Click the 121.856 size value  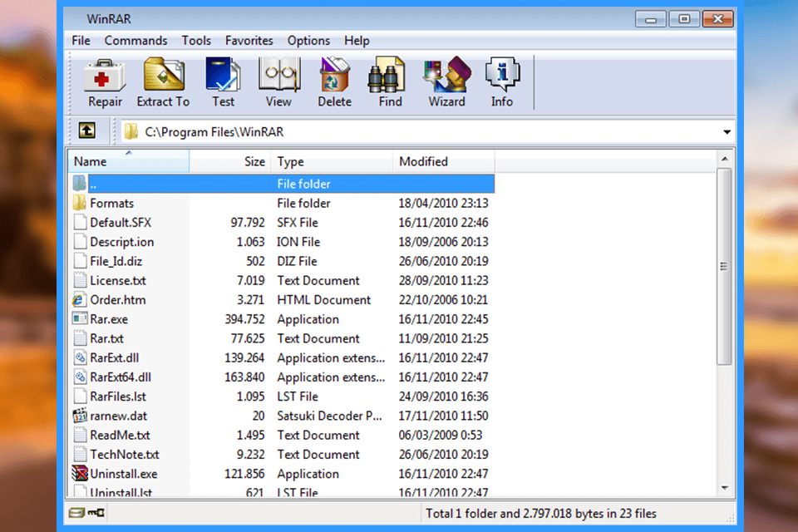point(244,474)
